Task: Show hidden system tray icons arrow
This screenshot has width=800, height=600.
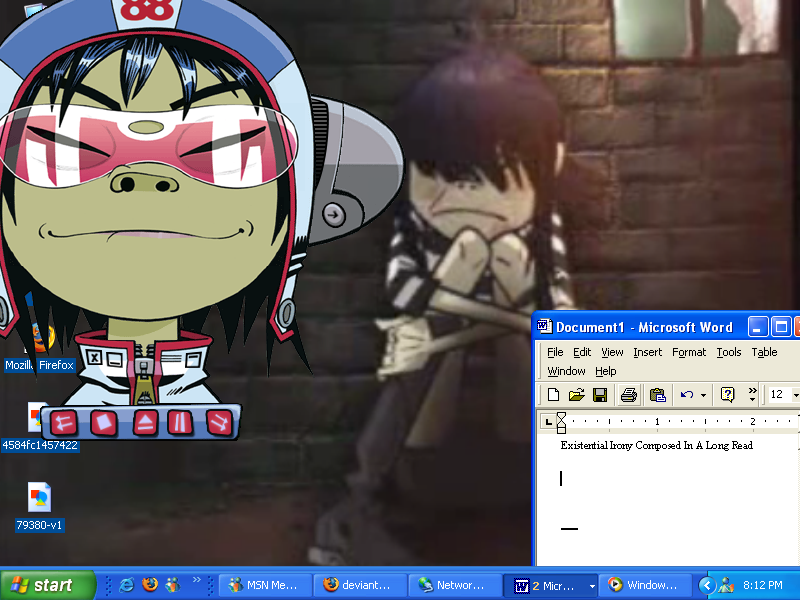Action: [x=706, y=585]
